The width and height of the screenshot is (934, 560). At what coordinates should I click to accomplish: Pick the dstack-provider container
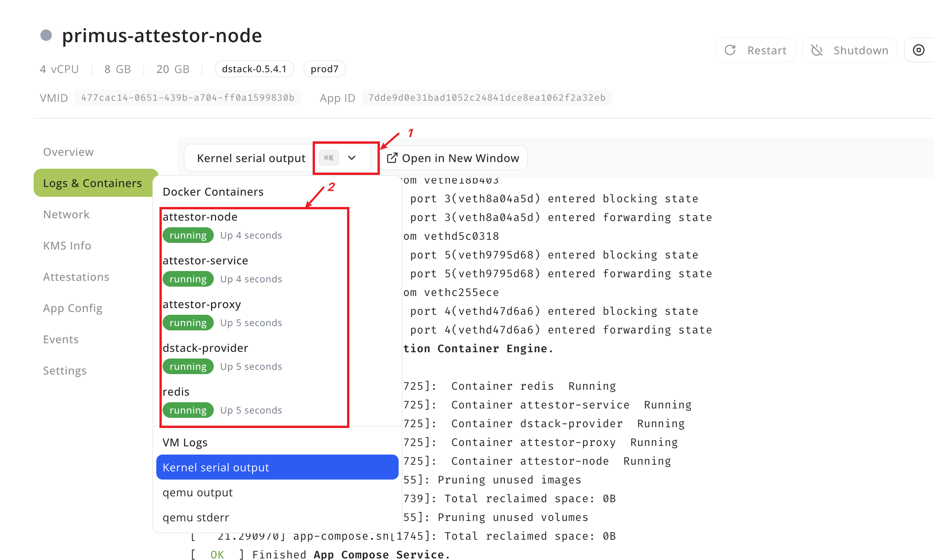(x=206, y=348)
